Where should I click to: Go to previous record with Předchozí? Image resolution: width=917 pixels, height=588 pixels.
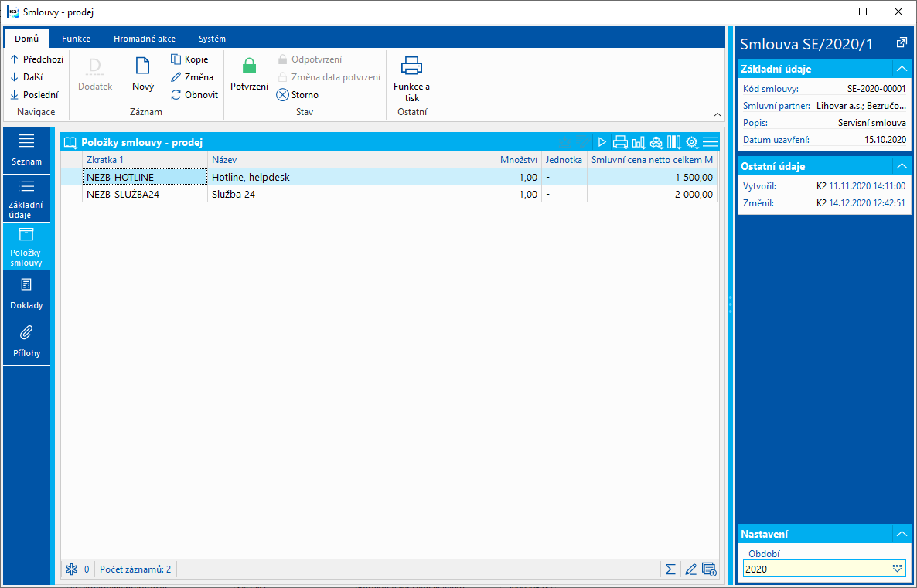tap(37, 59)
